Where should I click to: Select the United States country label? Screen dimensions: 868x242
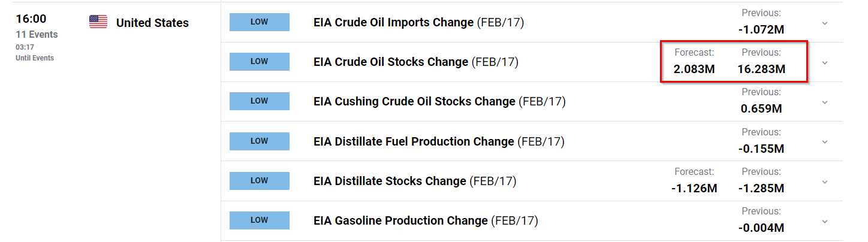tap(152, 23)
